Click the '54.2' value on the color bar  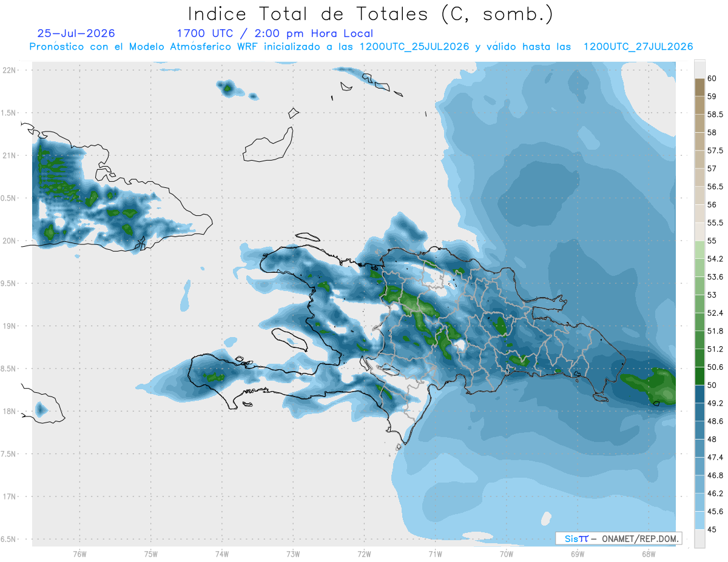tap(716, 259)
